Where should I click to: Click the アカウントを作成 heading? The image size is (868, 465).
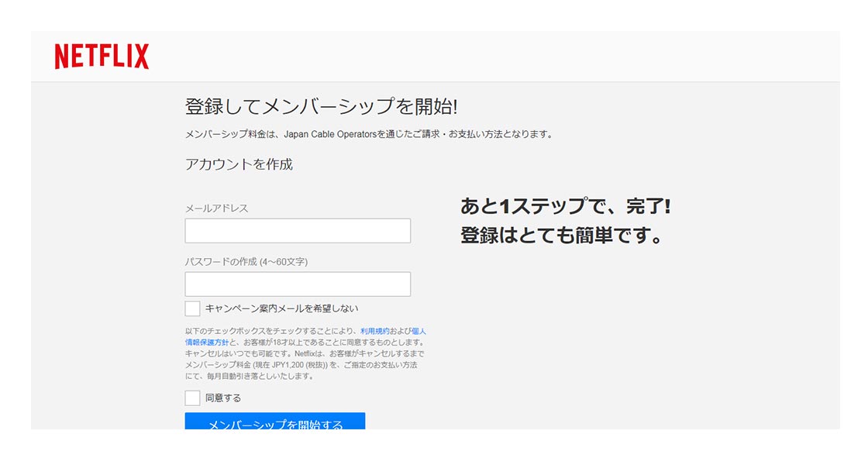239,164
